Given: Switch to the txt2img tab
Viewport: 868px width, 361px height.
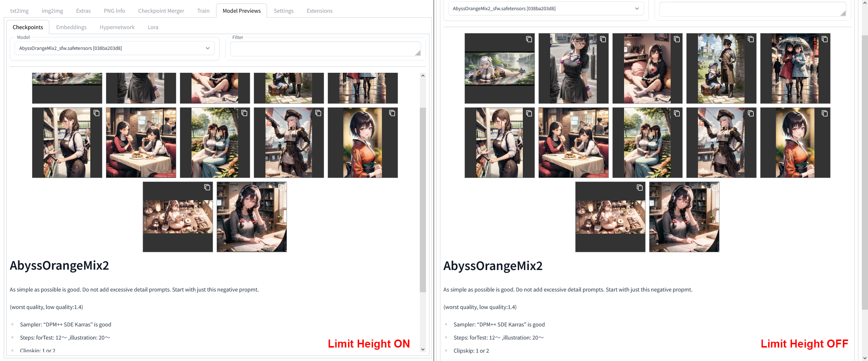Looking at the screenshot, I should click(19, 11).
